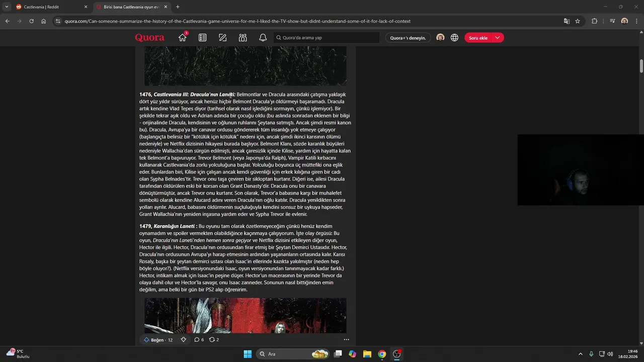Click the red Castlevania artwork image below
Screen dimensions: 644x362
tap(245, 315)
